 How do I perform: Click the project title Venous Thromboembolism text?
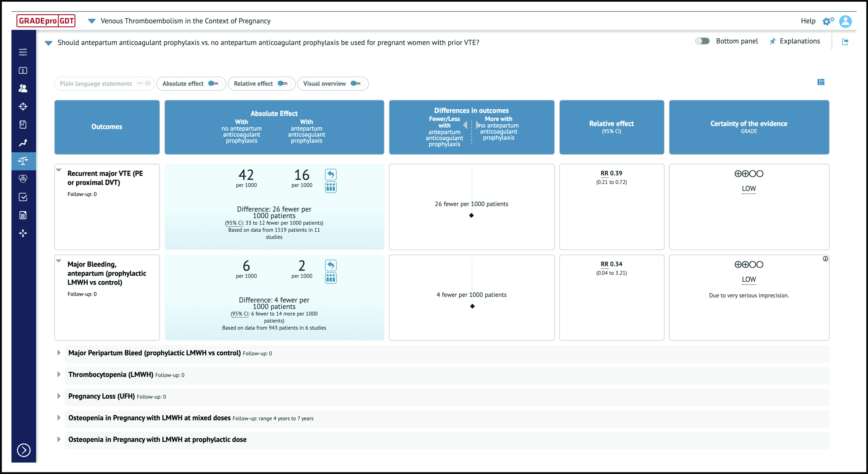click(x=185, y=21)
